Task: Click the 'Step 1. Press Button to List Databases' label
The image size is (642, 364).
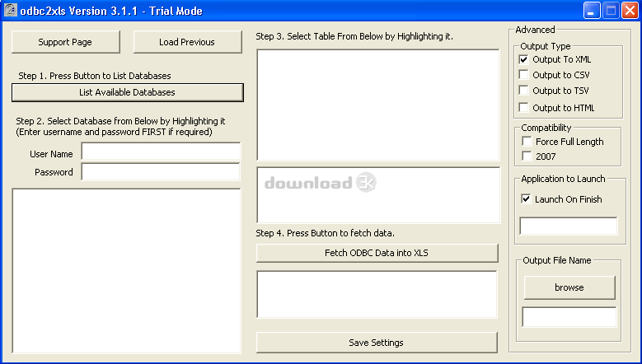Action: [95, 76]
